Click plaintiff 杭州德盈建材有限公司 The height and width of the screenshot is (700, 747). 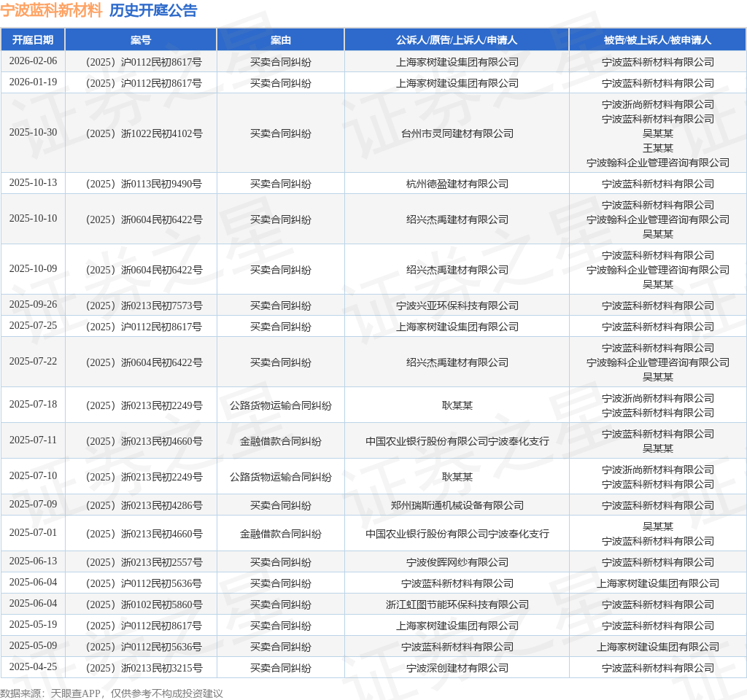click(x=457, y=184)
